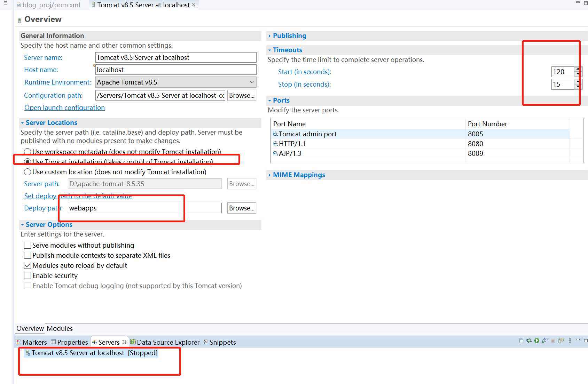Collapse the Ports section

point(269,101)
